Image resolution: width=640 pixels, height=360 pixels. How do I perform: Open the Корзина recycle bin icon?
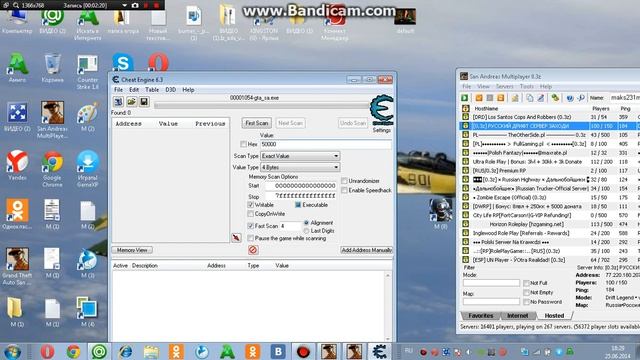[52, 67]
